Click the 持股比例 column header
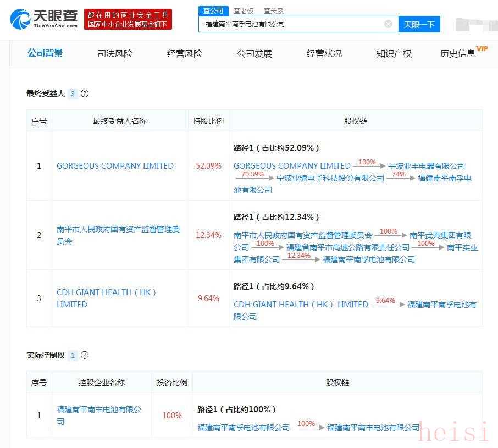 pyautogui.click(x=208, y=121)
